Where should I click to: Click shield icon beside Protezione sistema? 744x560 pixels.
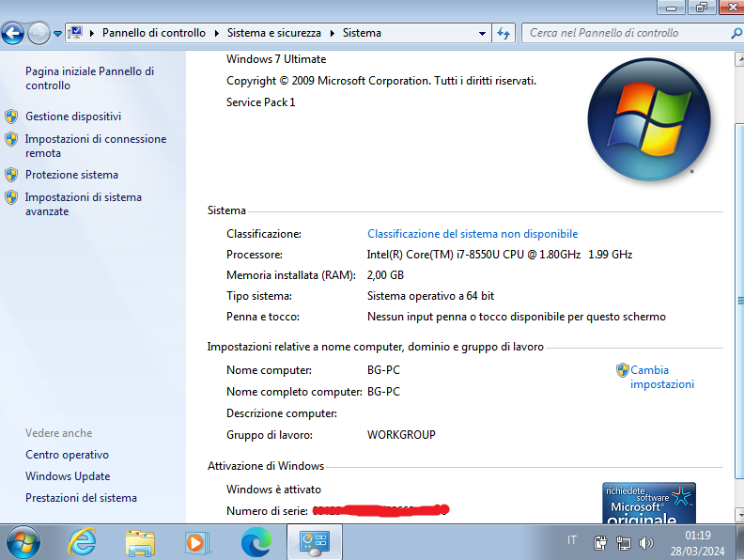[12, 175]
